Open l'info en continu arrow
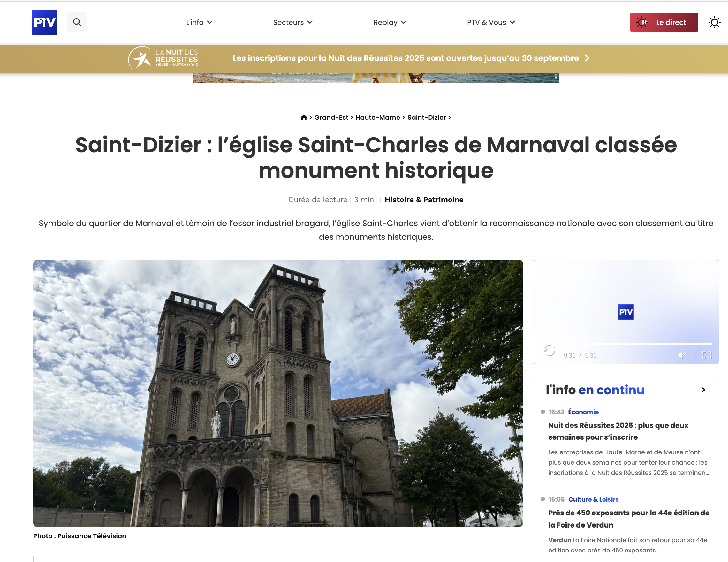Screen dimensions: 728x562 [x=703, y=390]
